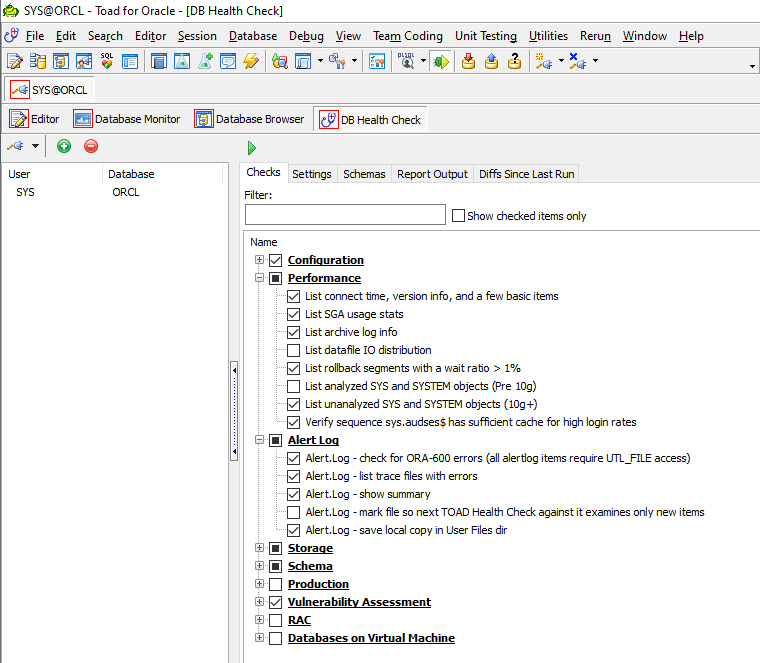Click the SQL optimizer icon labeled SQL
Screen dimensions: 760x663
(107, 62)
